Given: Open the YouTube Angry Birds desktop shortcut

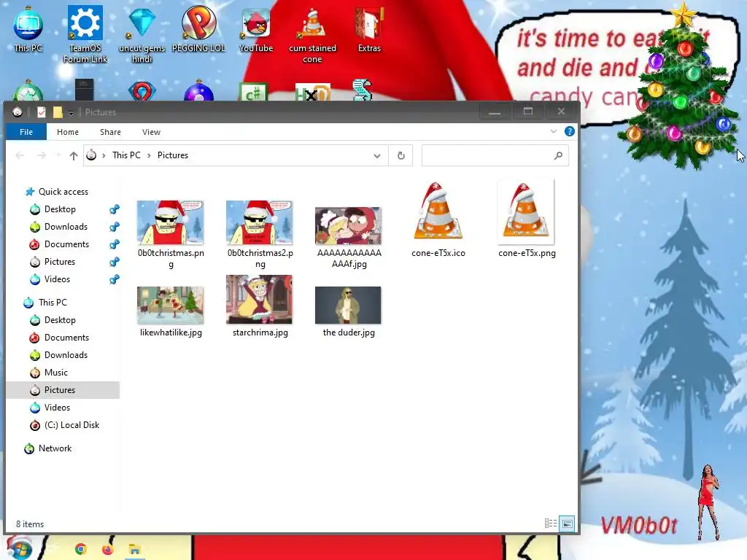Looking at the screenshot, I should pos(256,28).
